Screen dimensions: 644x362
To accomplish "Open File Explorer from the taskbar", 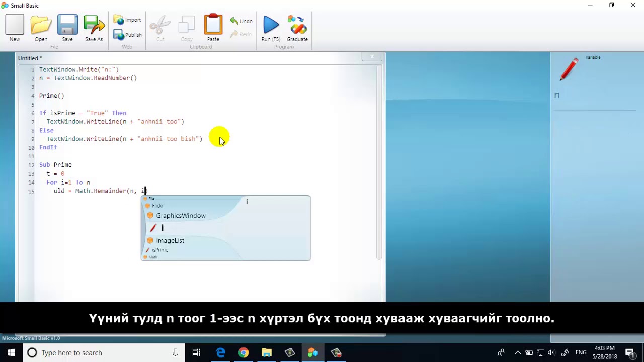I will 267,353.
